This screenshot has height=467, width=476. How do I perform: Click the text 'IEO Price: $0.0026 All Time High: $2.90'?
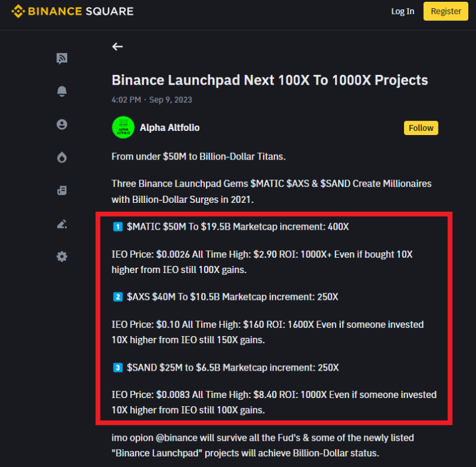point(194,254)
